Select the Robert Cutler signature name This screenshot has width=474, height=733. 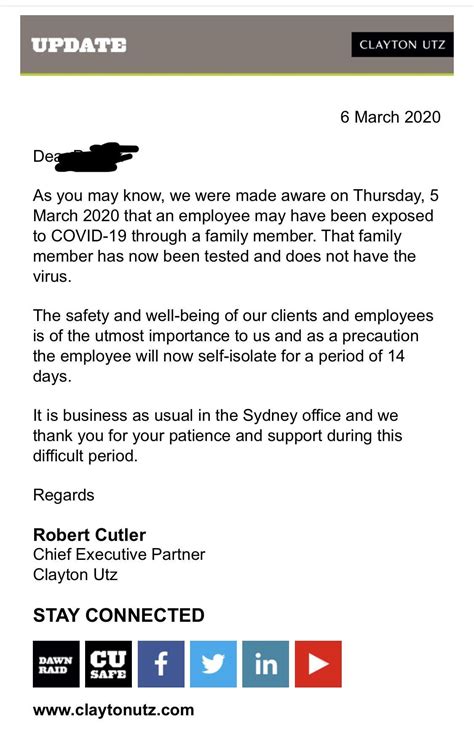[89, 535]
